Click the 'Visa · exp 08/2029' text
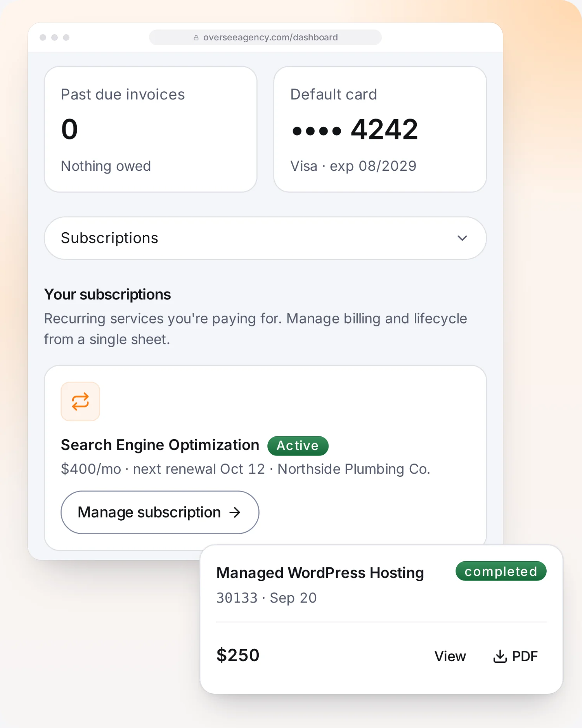Image resolution: width=582 pixels, height=728 pixels. (353, 166)
